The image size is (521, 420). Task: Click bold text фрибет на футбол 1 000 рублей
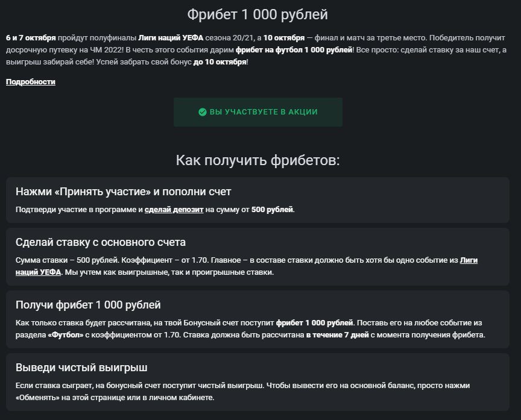pos(294,50)
